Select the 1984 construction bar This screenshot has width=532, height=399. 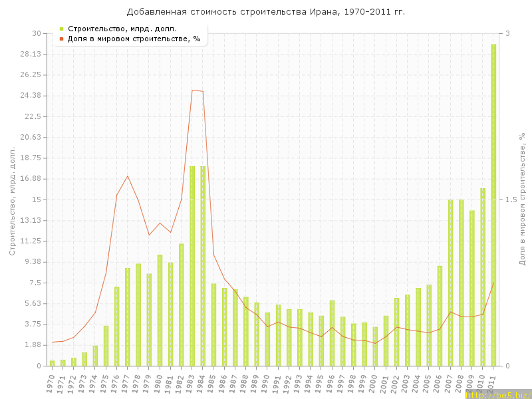pos(203,266)
